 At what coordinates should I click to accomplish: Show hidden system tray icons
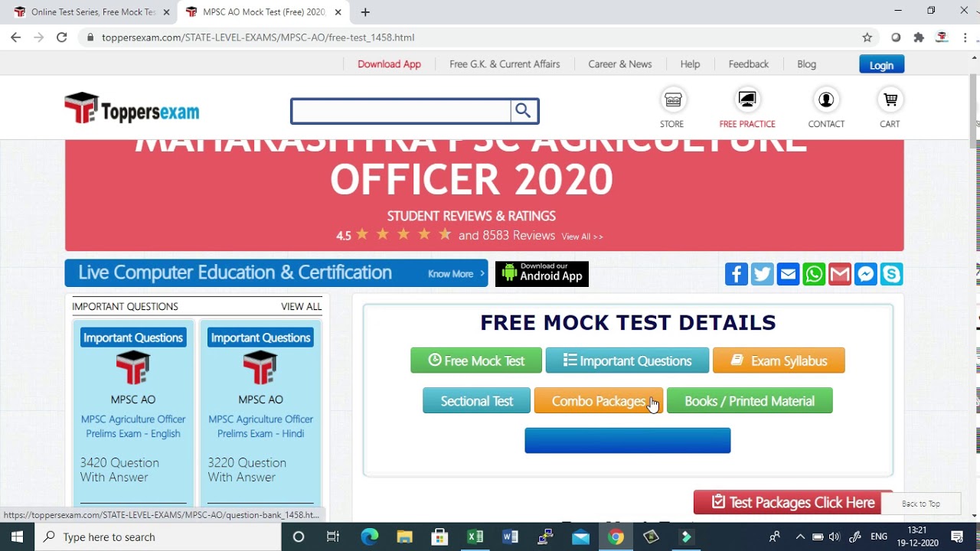(800, 536)
